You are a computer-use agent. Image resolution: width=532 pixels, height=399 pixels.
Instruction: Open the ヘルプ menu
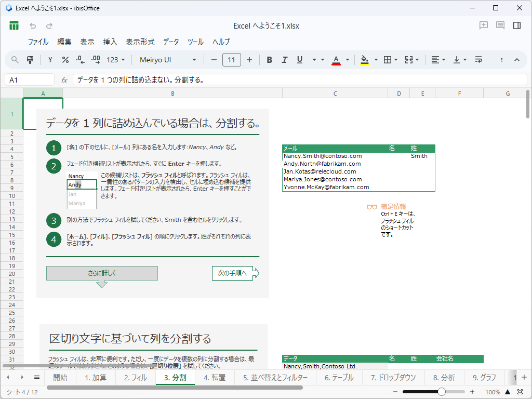pos(221,42)
